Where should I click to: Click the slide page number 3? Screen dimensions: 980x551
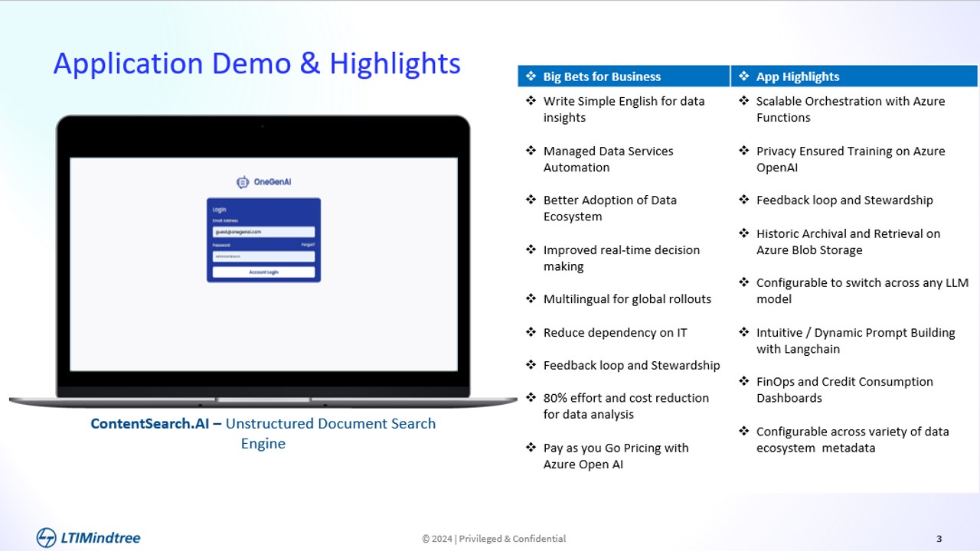pyautogui.click(x=939, y=539)
